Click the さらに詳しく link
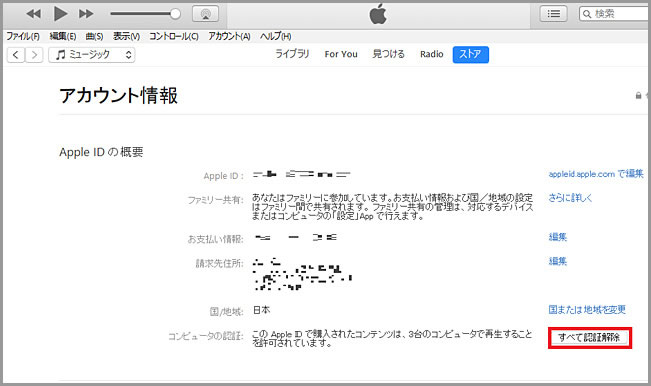651x386 pixels. (570, 198)
